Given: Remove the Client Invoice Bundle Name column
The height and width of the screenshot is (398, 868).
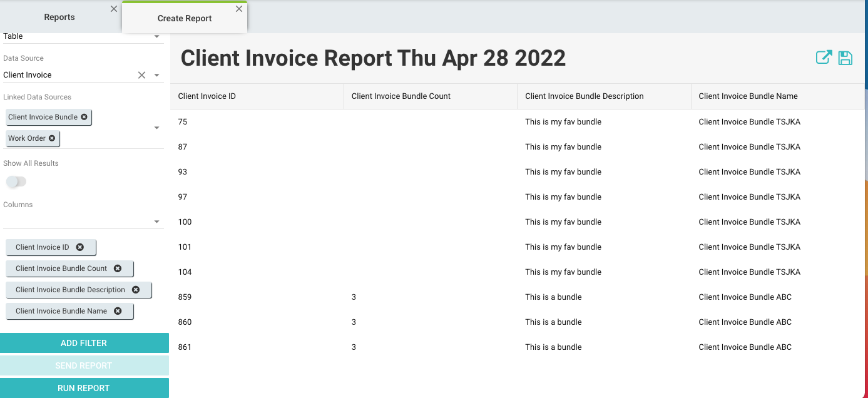Looking at the screenshot, I should pyautogui.click(x=118, y=311).
